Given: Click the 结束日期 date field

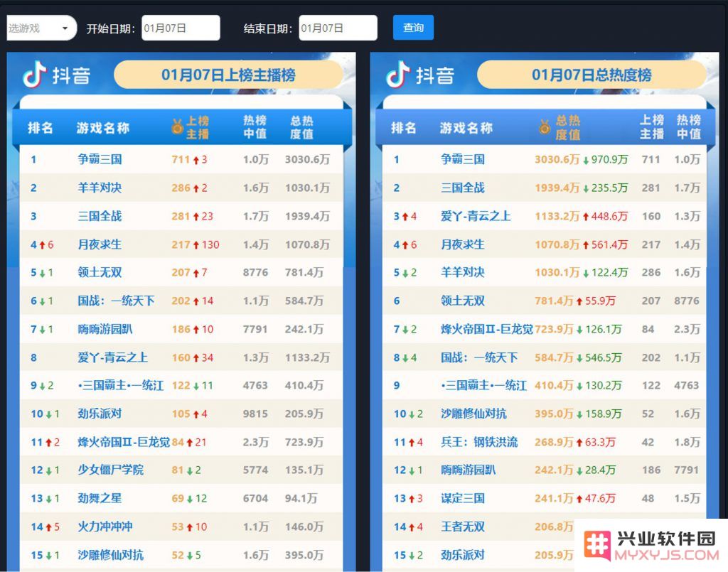Looking at the screenshot, I should (x=338, y=28).
